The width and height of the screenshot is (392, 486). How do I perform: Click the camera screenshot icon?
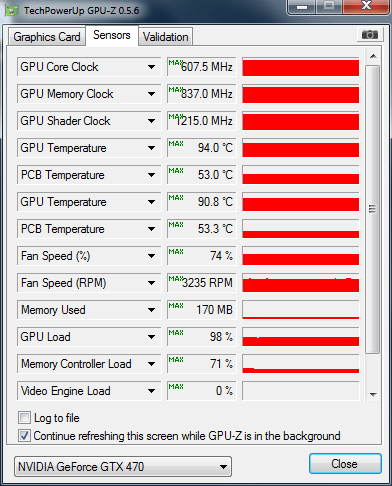pyautogui.click(x=370, y=34)
